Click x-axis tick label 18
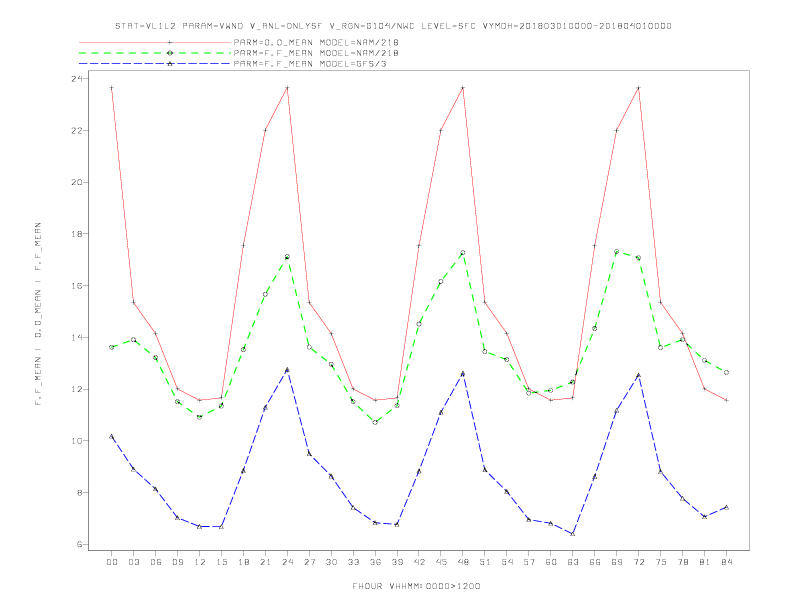Viewport: 792px width, 612px height. point(243,562)
